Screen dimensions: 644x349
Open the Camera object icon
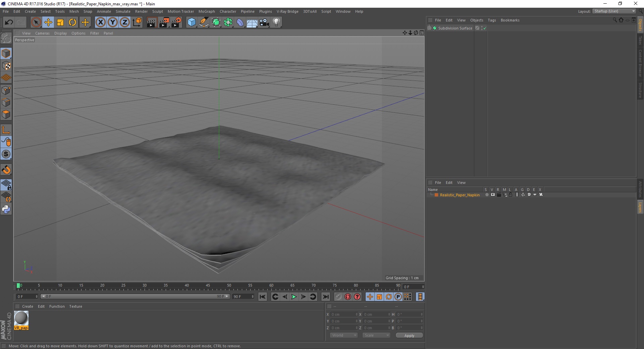[x=264, y=22]
